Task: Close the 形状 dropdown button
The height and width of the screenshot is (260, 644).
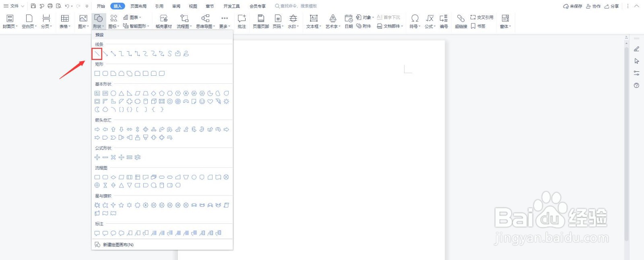Action: [99, 21]
